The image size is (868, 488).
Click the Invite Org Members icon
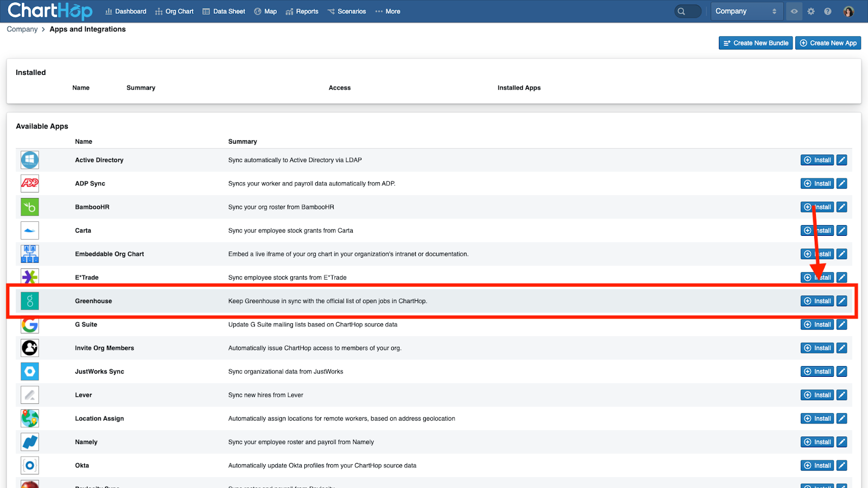click(30, 348)
